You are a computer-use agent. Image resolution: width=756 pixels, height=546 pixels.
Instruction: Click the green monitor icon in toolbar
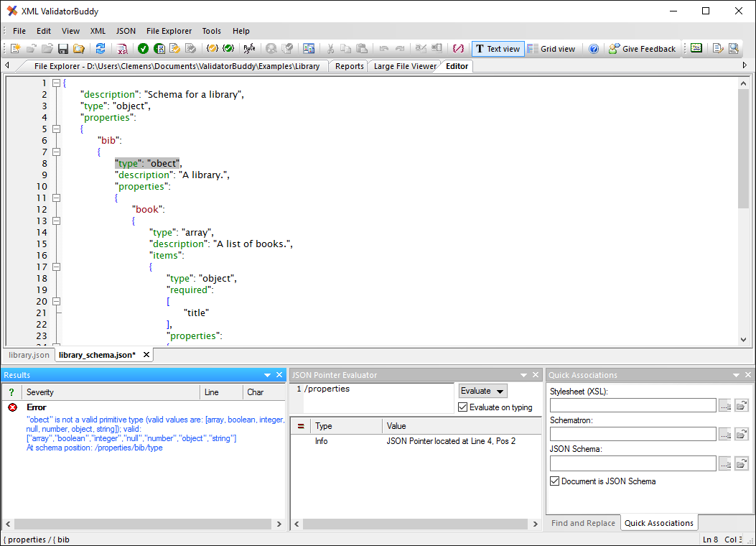click(696, 48)
